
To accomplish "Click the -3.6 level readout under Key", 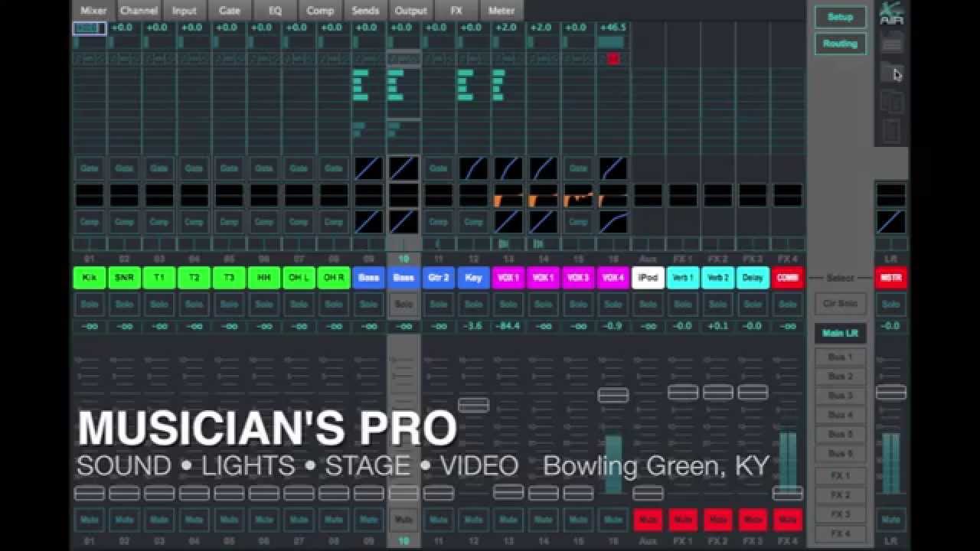I will (473, 326).
